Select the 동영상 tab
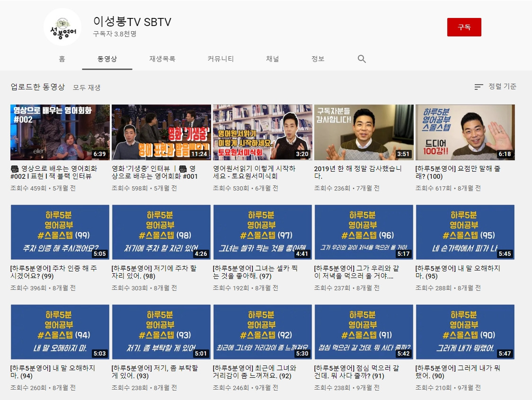This screenshot has width=532, height=400. (107, 59)
